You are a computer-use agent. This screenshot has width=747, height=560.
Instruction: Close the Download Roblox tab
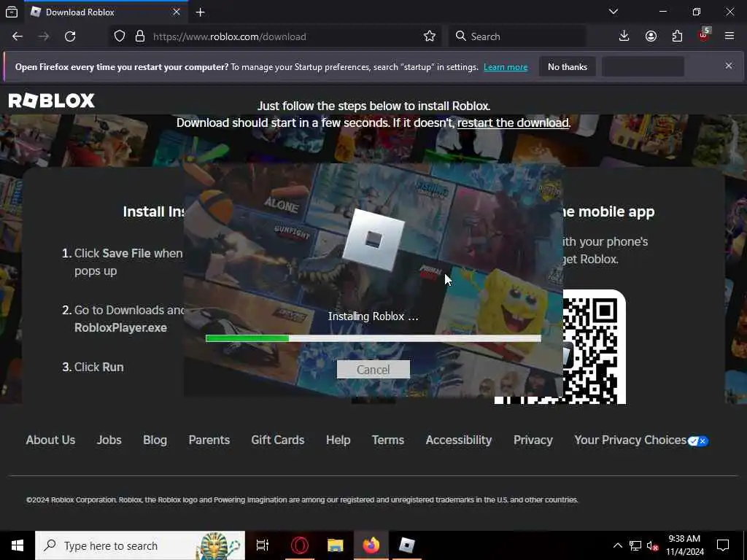(x=177, y=12)
